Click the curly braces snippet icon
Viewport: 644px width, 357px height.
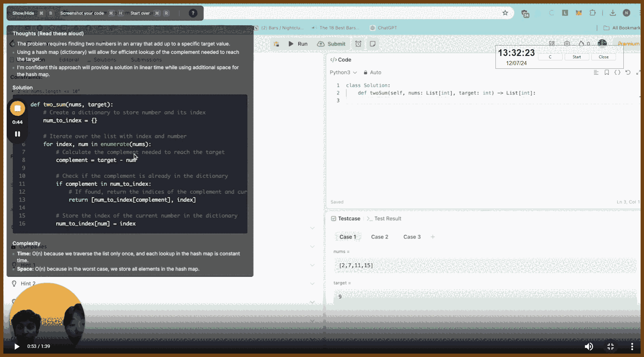point(617,72)
